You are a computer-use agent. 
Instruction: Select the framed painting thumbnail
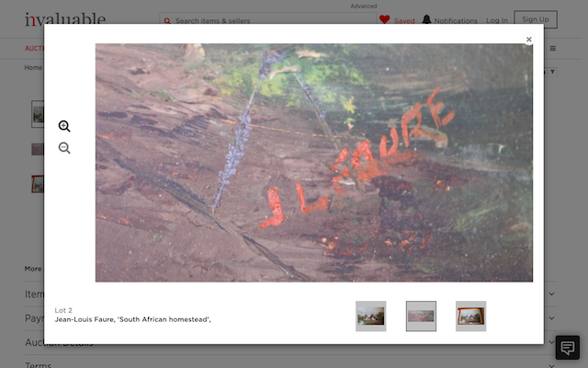tap(470, 316)
